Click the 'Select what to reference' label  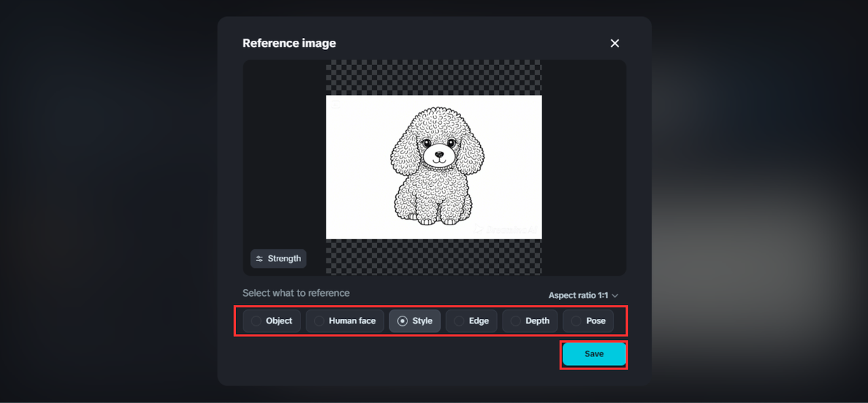click(x=296, y=293)
